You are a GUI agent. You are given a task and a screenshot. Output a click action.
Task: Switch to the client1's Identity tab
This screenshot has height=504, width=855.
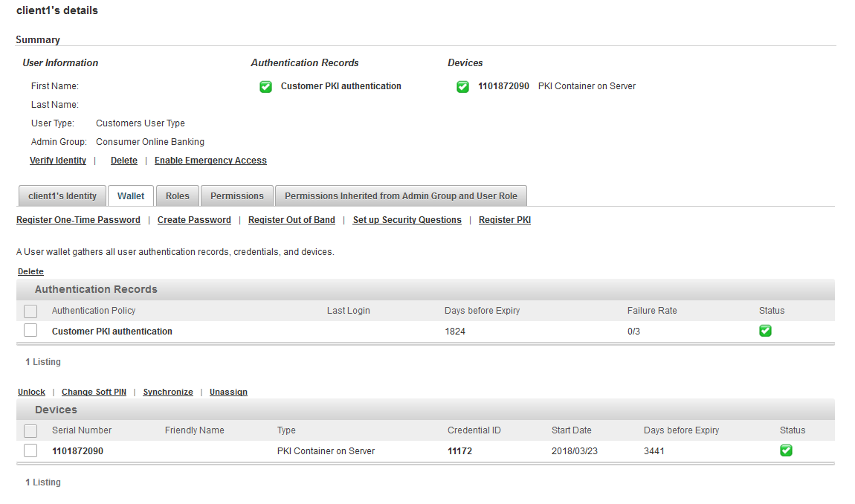click(x=62, y=196)
